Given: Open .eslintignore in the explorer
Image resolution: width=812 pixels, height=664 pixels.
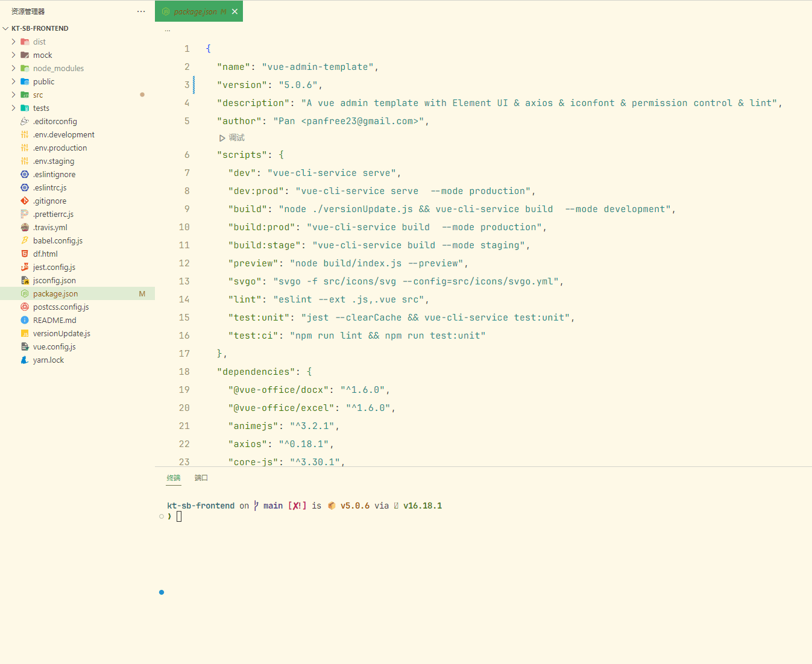Looking at the screenshot, I should pos(54,174).
